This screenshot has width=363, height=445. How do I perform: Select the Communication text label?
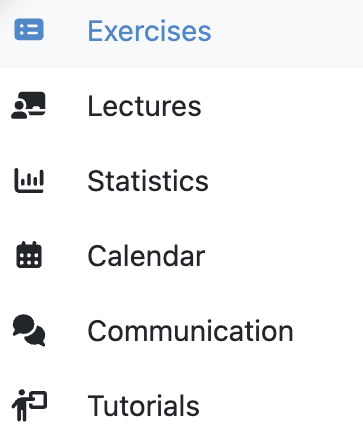tap(191, 331)
